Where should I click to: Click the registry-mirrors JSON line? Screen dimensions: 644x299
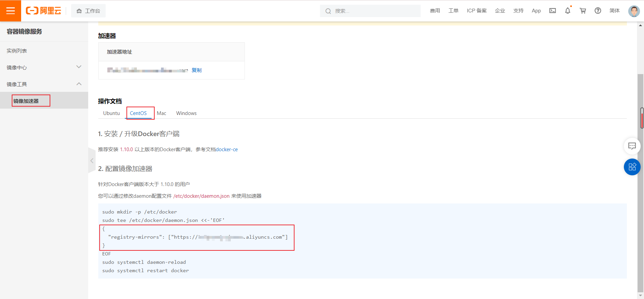pyautogui.click(x=198, y=237)
